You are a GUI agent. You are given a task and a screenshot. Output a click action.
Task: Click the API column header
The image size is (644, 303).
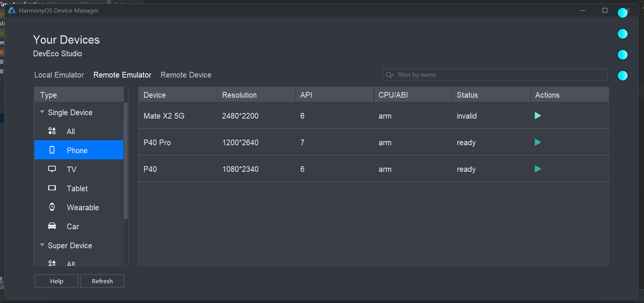[x=335, y=95]
